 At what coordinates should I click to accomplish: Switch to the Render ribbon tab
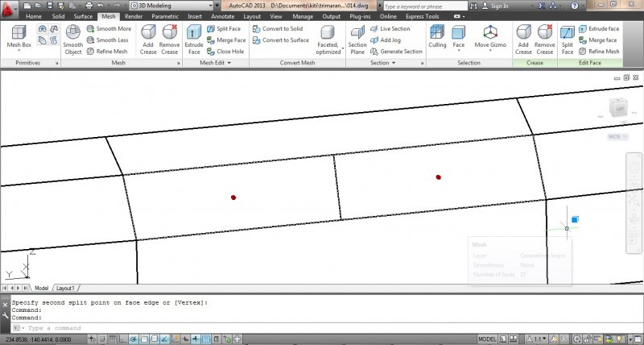(x=134, y=15)
